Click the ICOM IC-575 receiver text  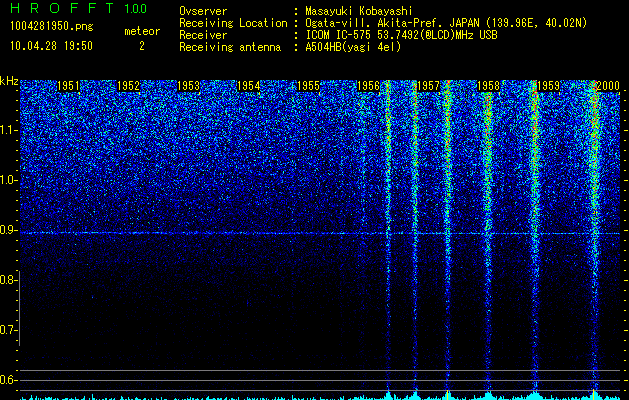pos(401,35)
